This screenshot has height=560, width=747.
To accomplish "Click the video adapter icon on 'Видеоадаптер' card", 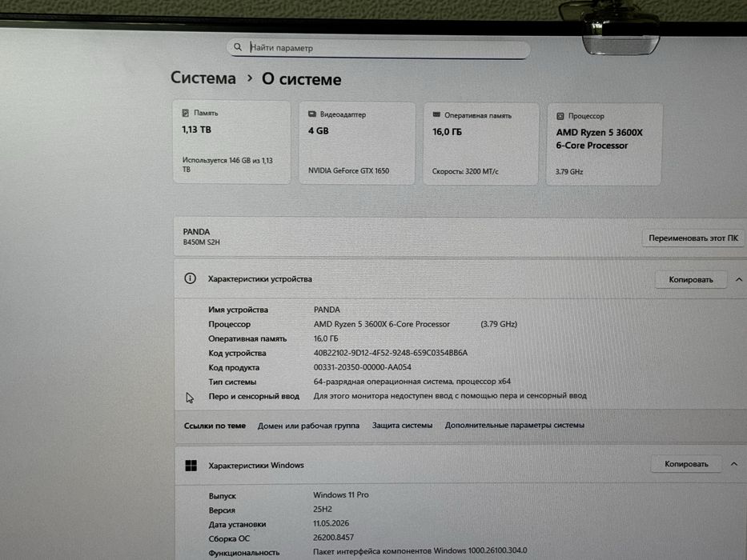I will [312, 114].
